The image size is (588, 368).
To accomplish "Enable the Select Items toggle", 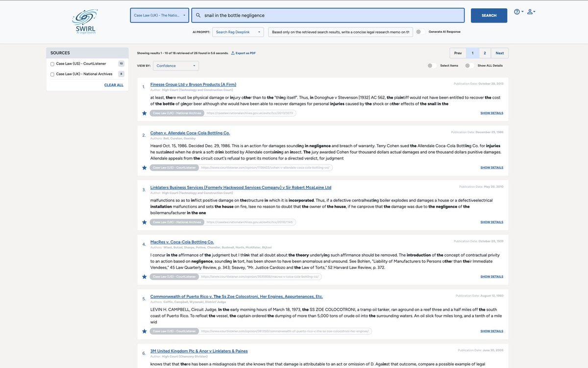I will (431, 65).
